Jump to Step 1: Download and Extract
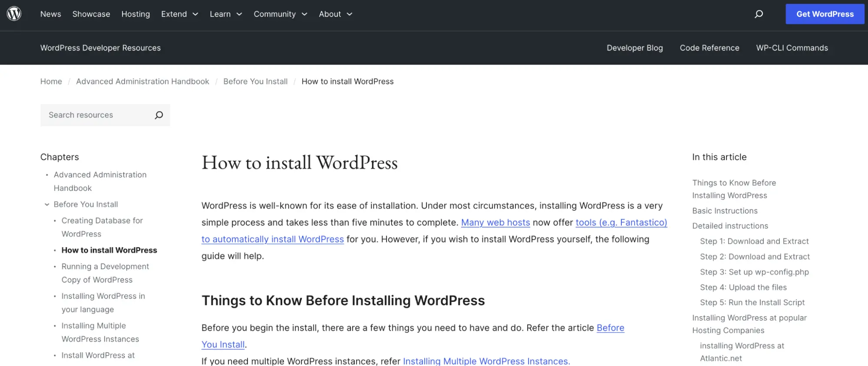The width and height of the screenshot is (868, 366). (x=754, y=241)
